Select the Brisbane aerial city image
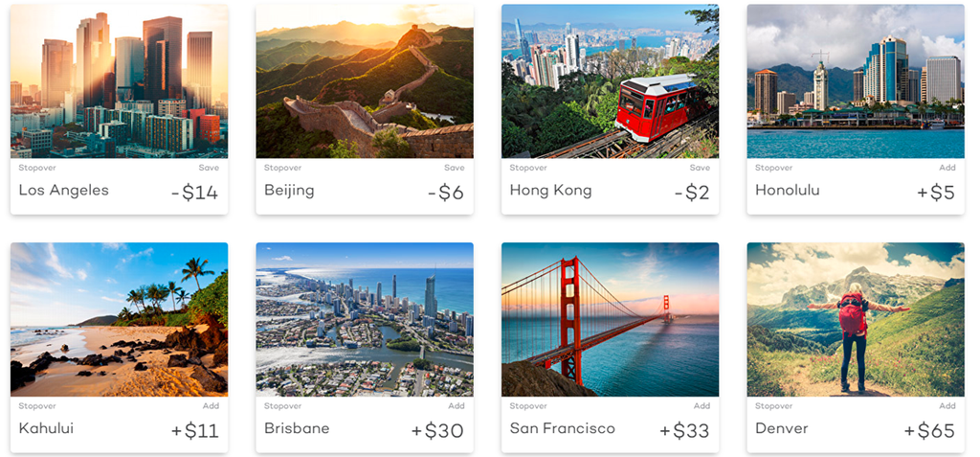This screenshot has width=980, height=457. [365, 319]
